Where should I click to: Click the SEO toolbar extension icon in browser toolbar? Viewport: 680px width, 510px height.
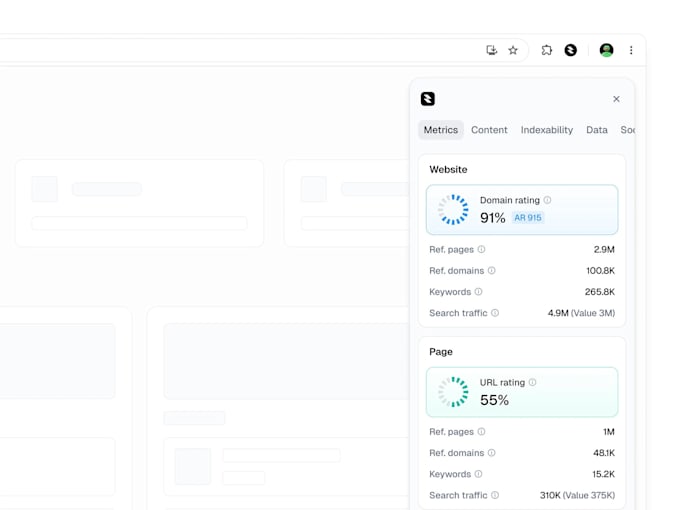point(571,50)
